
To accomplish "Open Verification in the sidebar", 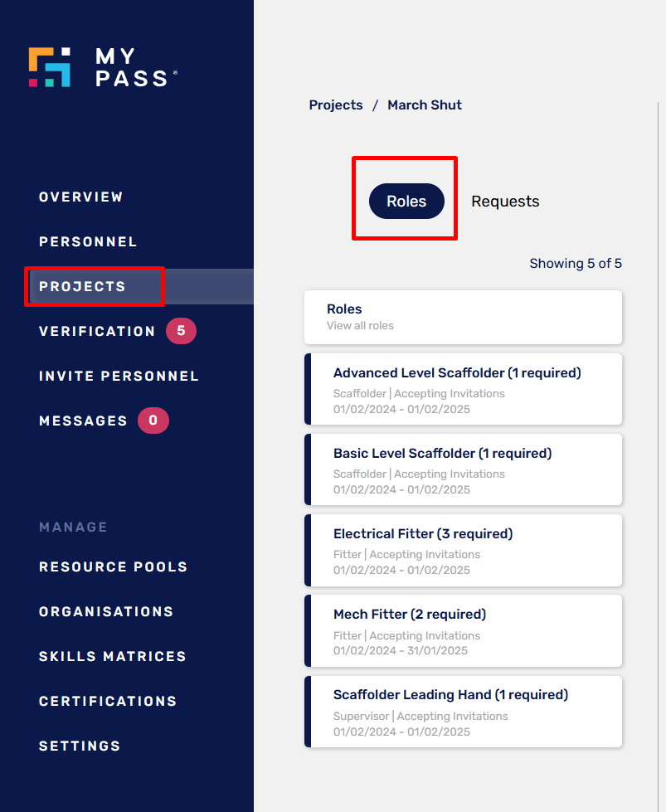I will click(x=97, y=332).
